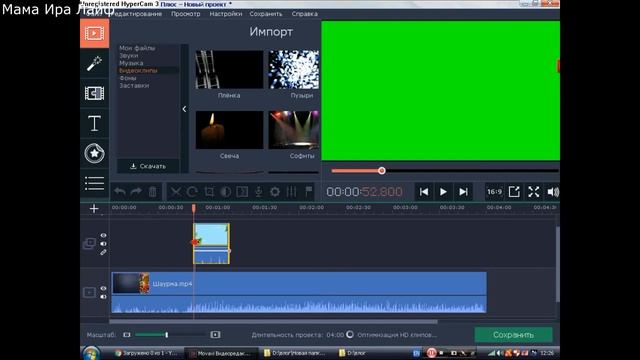Select the Шаурма.mp4 clip on timeline
The image size is (640, 360).
click(x=299, y=292)
